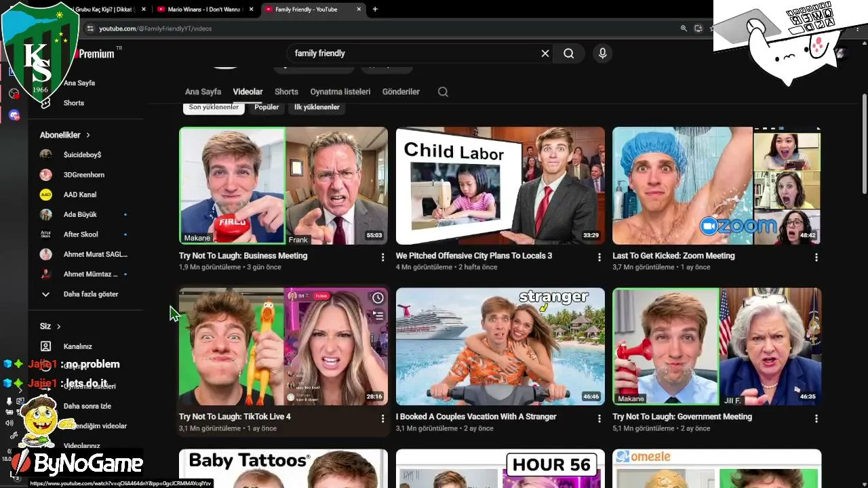Viewport: 868px width, 488px height.
Task: Click the Watch Later clock on TikTok Live 4 thumbnail
Action: (378, 298)
